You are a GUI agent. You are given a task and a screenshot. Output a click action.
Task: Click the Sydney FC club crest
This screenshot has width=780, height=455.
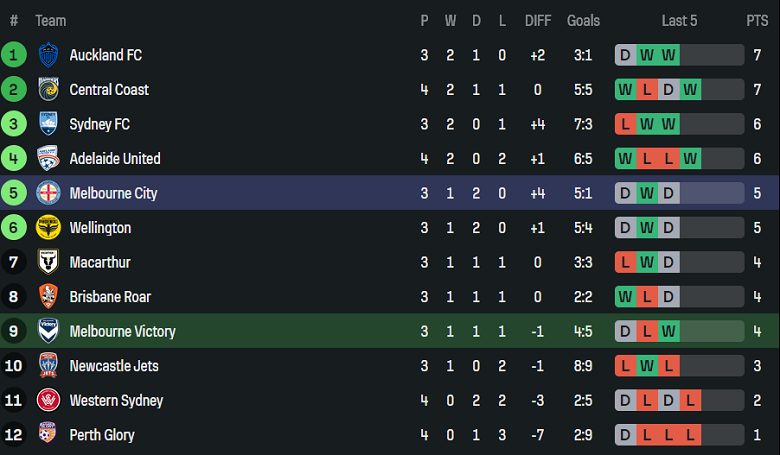tap(48, 124)
